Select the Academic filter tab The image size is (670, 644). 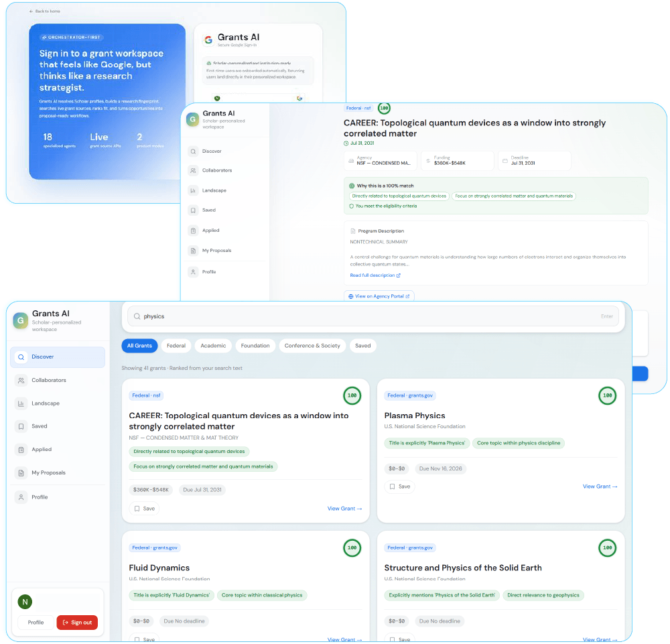213,346
